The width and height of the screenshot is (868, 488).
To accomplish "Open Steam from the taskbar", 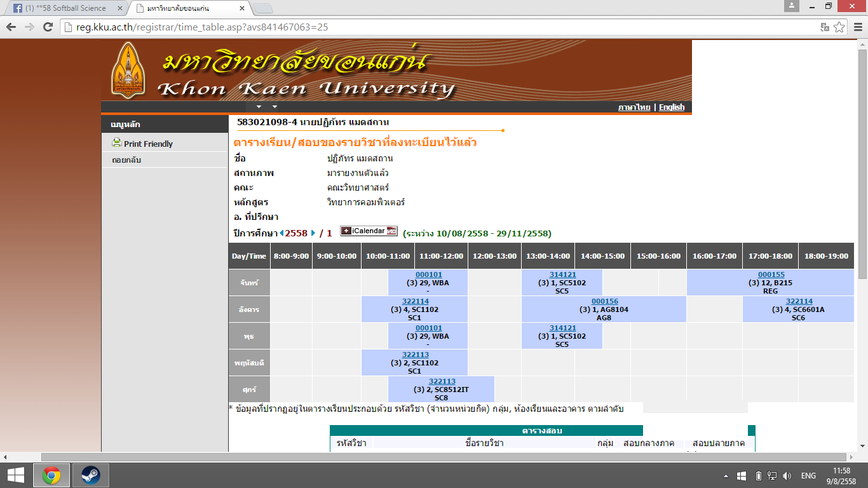I will [91, 475].
